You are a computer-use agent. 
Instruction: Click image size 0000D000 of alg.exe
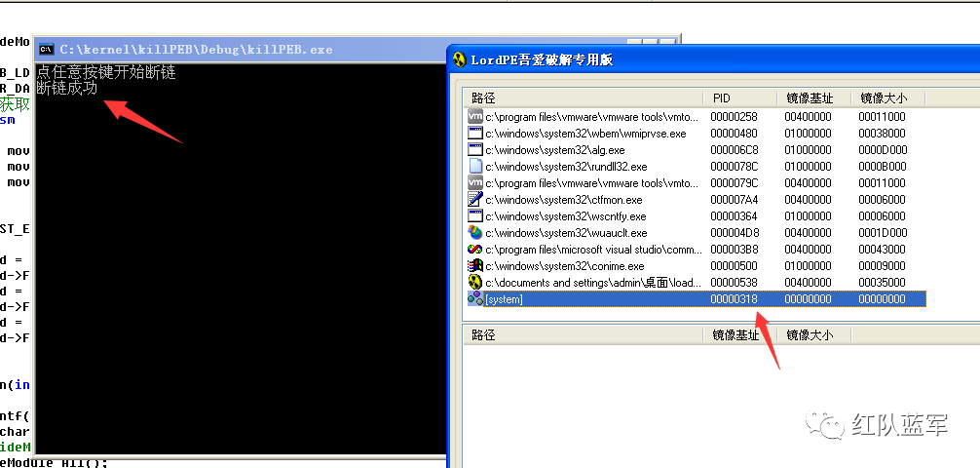point(883,150)
